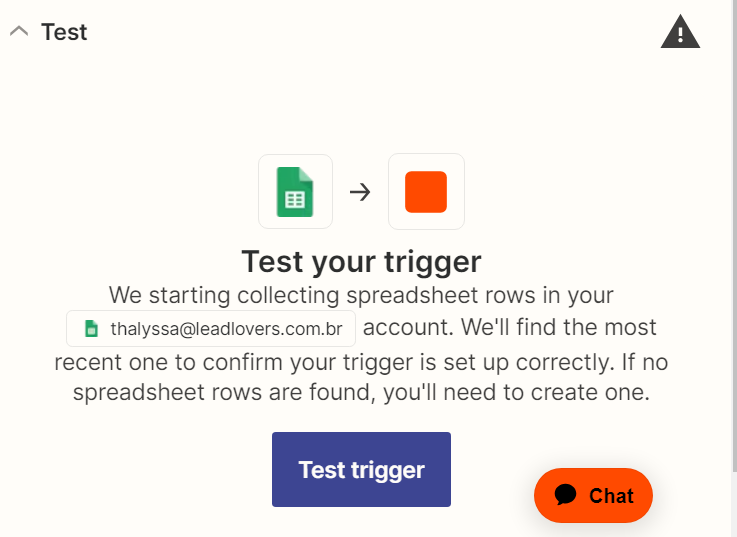Click the small Sheets icon beside the email

(91, 328)
